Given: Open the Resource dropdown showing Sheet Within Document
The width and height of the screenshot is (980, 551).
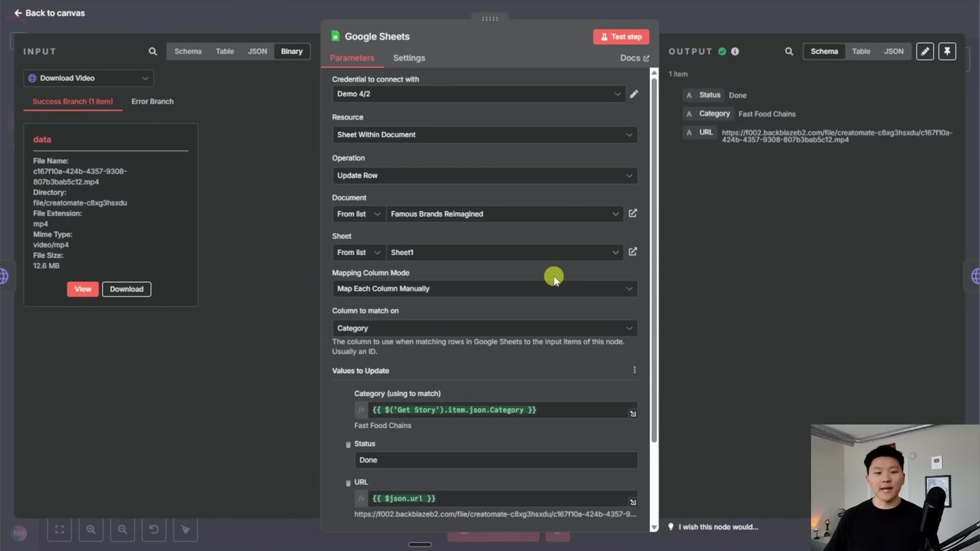Looking at the screenshot, I should click(485, 135).
